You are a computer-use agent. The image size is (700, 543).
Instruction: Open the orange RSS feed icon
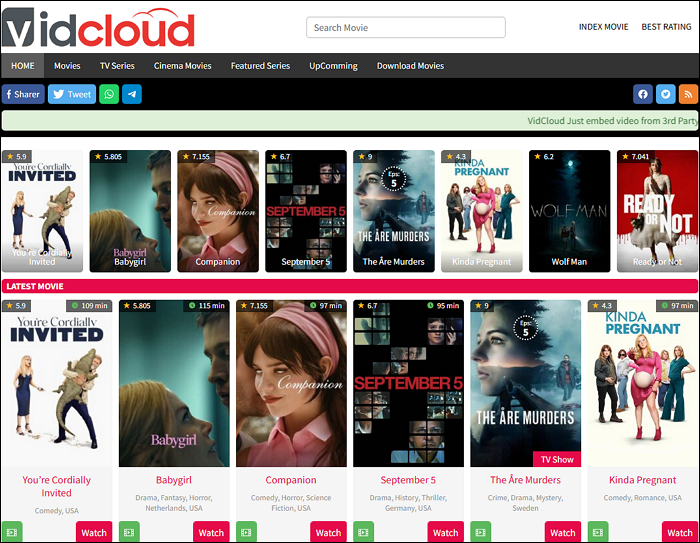coord(688,94)
